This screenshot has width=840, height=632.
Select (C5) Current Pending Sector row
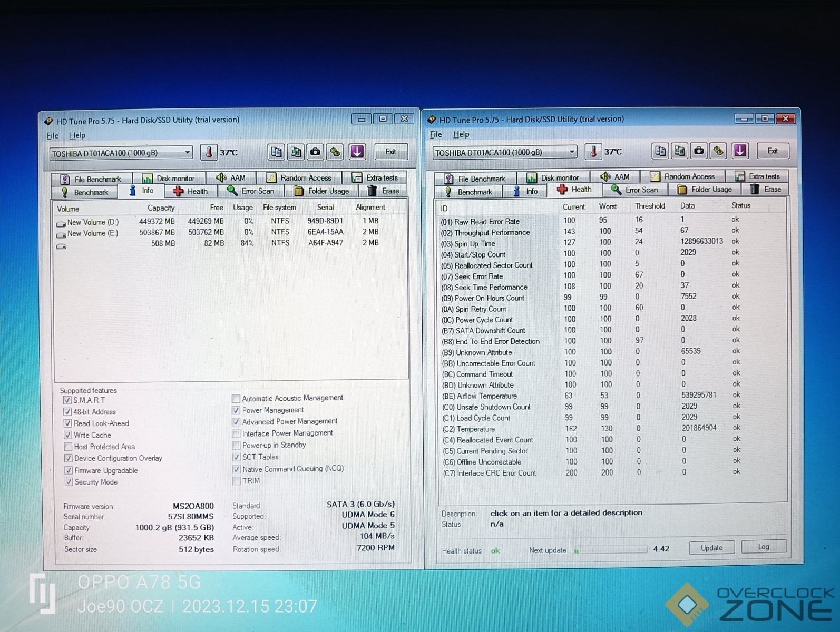click(x=592, y=451)
